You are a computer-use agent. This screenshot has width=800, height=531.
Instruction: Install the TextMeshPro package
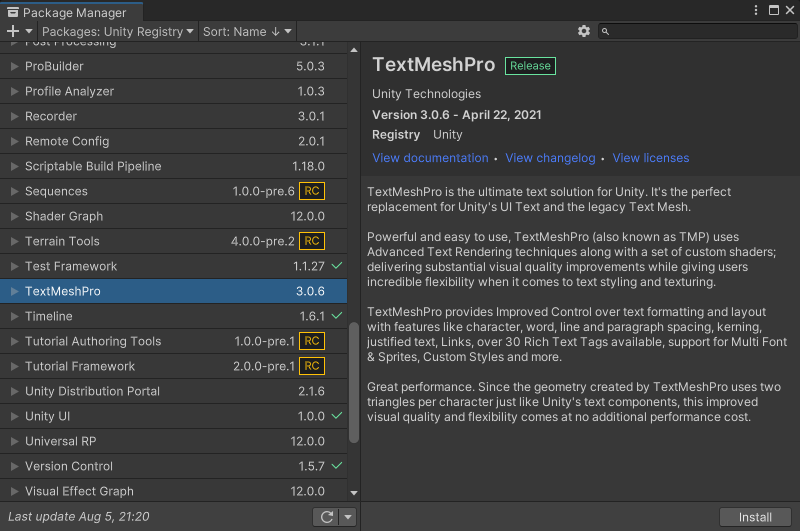(755, 517)
